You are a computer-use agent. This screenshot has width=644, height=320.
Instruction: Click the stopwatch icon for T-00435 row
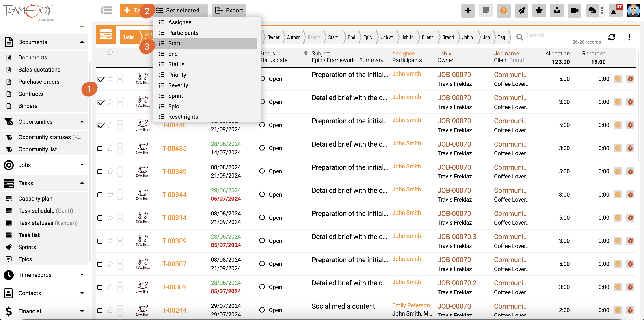click(x=630, y=148)
